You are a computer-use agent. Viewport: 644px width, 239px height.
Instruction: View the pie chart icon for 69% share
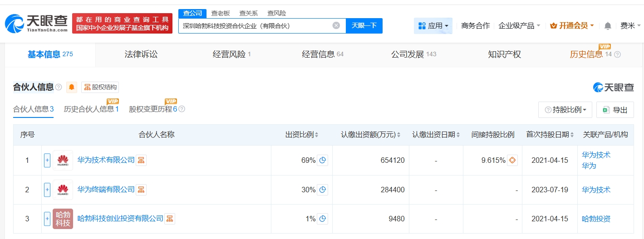click(322, 160)
